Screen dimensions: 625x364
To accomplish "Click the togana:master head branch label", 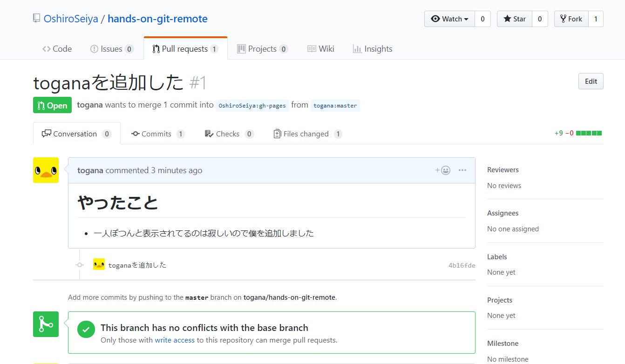I will (335, 106).
